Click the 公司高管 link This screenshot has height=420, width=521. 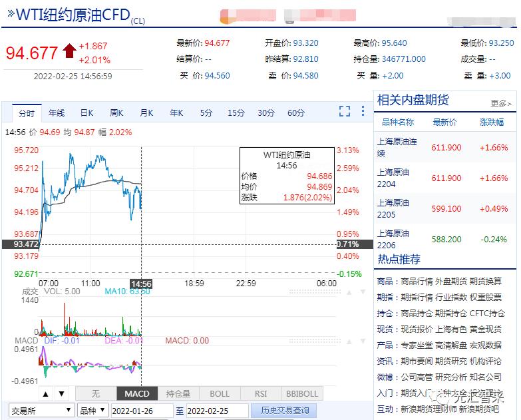point(417,377)
